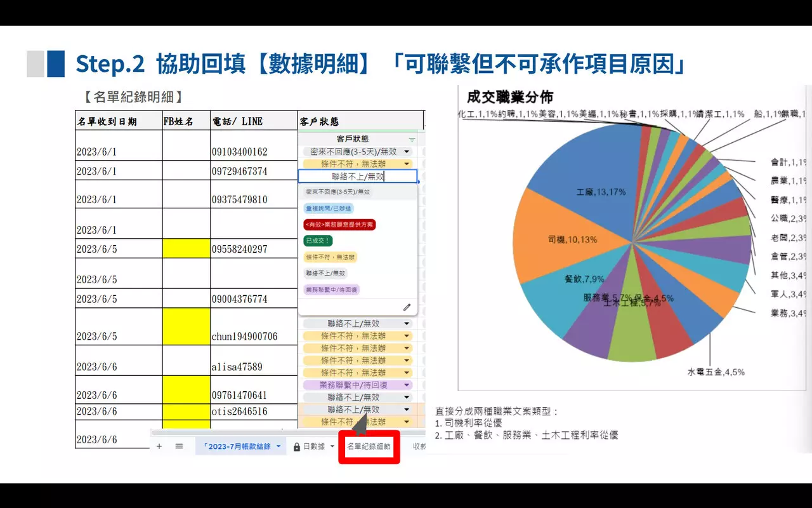Click the lock icon on 日數據 tab

(x=297, y=446)
